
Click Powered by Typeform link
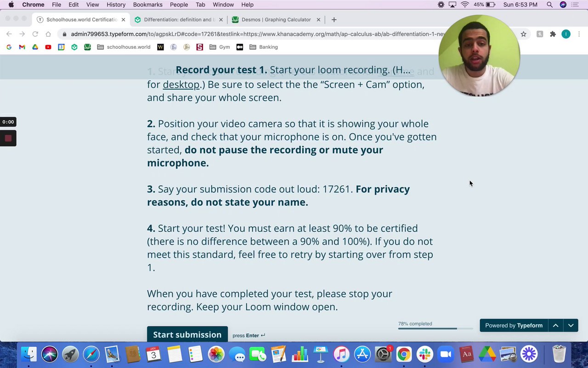[x=514, y=325]
